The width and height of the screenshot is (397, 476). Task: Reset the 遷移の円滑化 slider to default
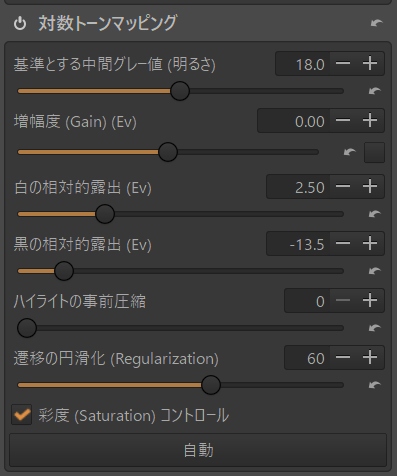(x=375, y=385)
